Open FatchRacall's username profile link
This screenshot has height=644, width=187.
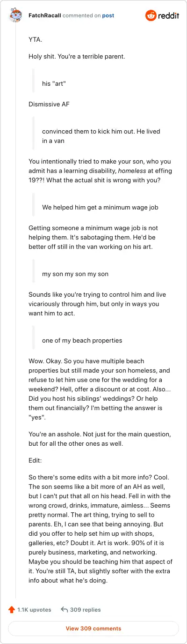click(44, 15)
